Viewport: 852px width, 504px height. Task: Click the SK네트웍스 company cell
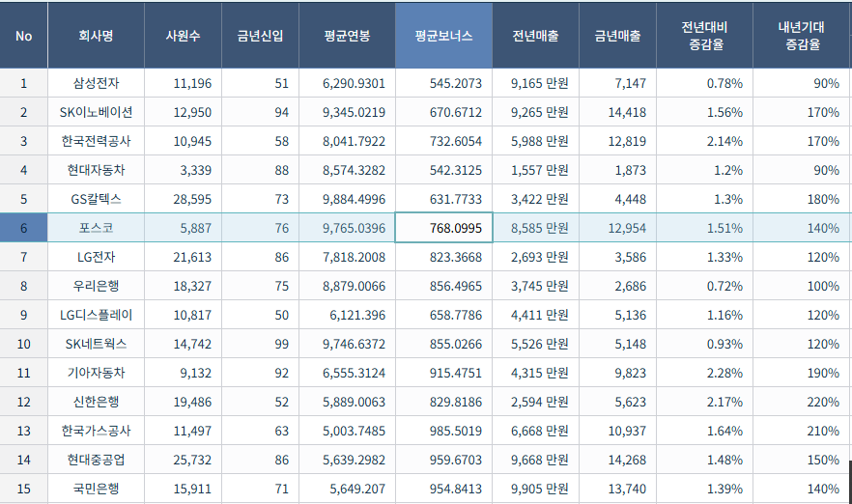coord(97,344)
